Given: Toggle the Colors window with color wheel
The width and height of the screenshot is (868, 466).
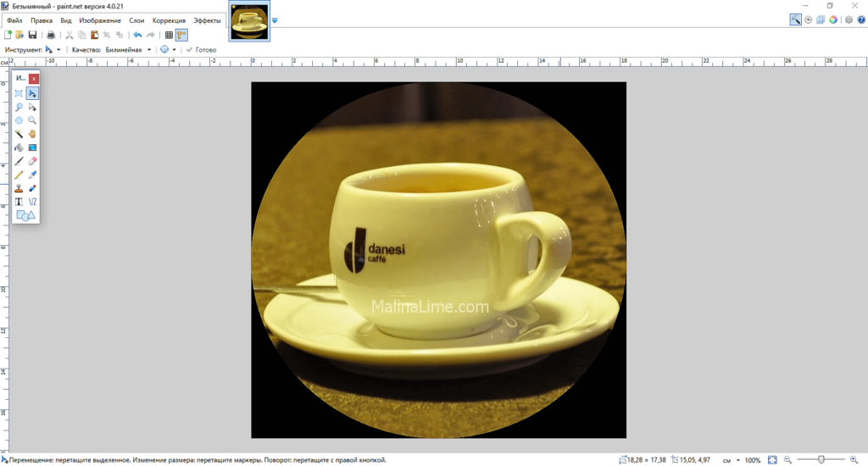Looking at the screenshot, I should coord(833,19).
